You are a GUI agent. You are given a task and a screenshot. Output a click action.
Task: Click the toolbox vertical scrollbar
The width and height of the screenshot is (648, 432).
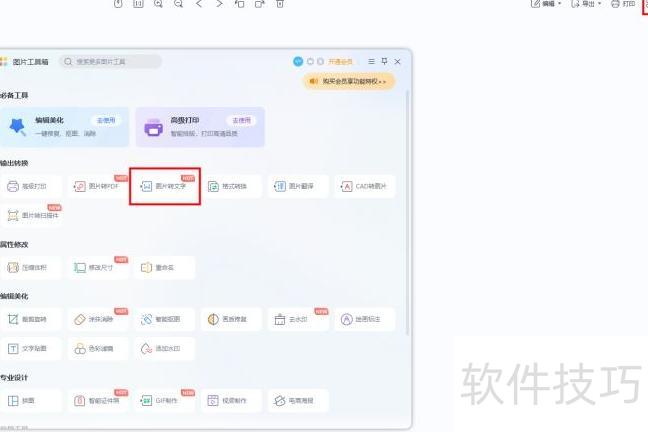408,212
